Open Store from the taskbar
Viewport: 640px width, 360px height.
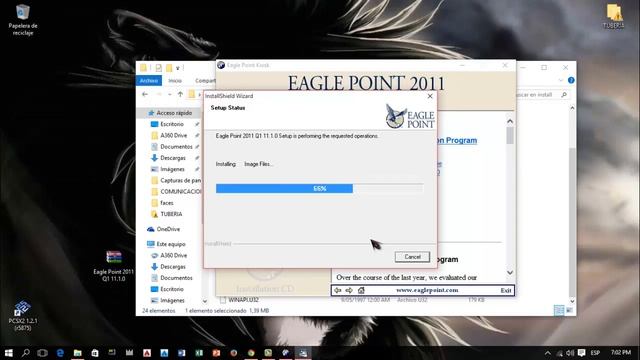[95, 353]
